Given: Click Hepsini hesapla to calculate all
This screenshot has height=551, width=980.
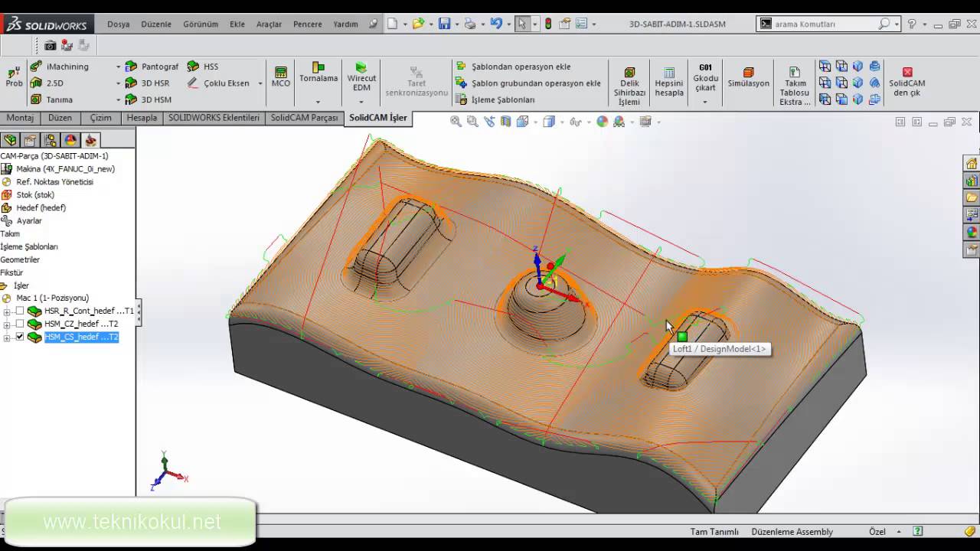Looking at the screenshot, I should pyautogui.click(x=669, y=83).
